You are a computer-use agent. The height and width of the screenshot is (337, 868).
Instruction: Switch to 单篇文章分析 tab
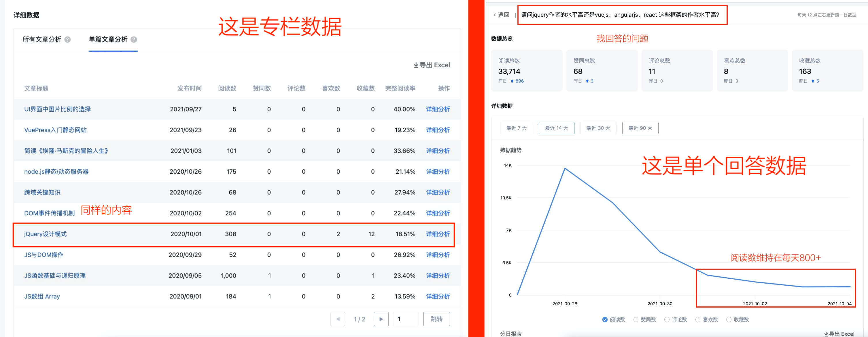(x=108, y=40)
